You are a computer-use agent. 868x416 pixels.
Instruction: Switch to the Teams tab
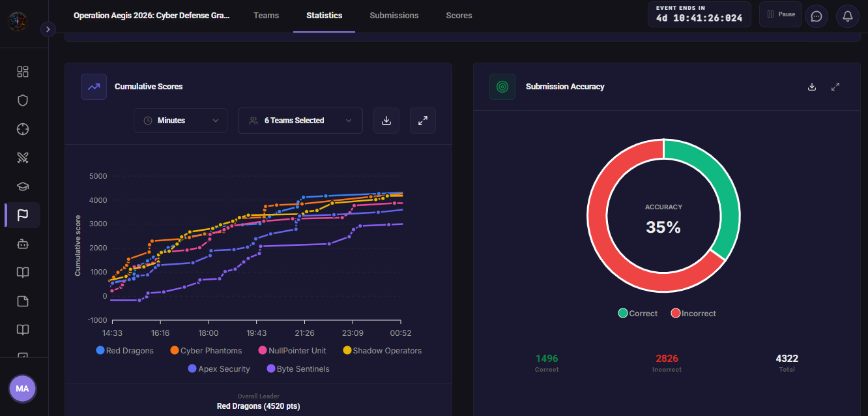(266, 16)
